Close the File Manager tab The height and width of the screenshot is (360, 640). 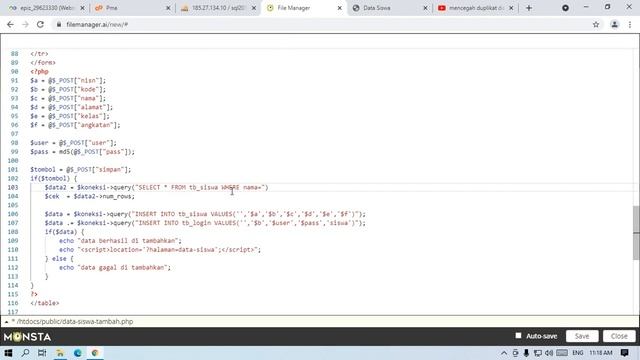click(x=340, y=8)
